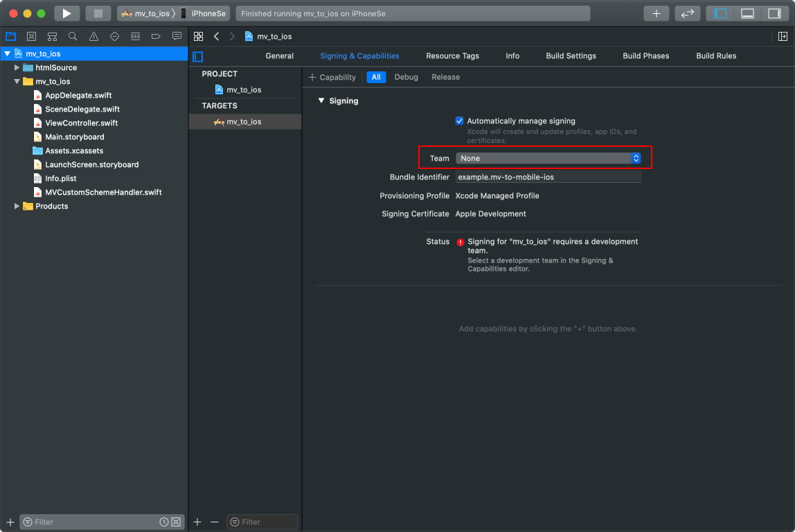The image size is (795, 532).
Task: Click mv_to_ios in the jump bar
Action: 268,37
